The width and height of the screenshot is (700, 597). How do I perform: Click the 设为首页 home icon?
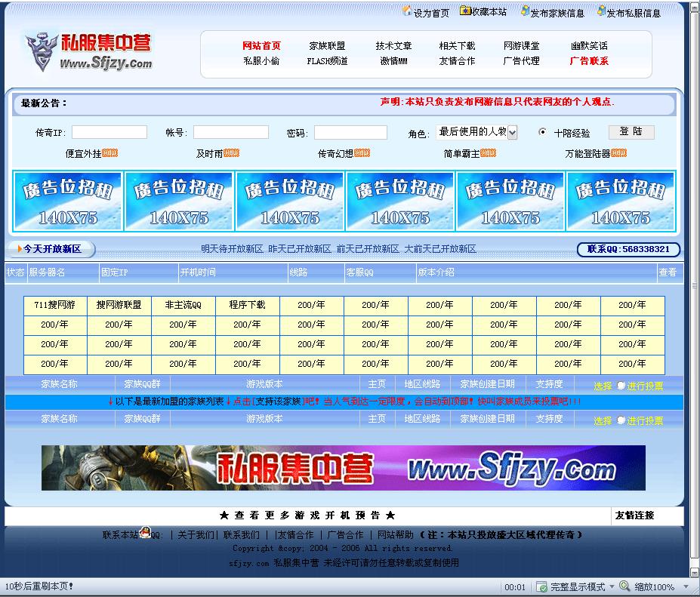click(409, 11)
